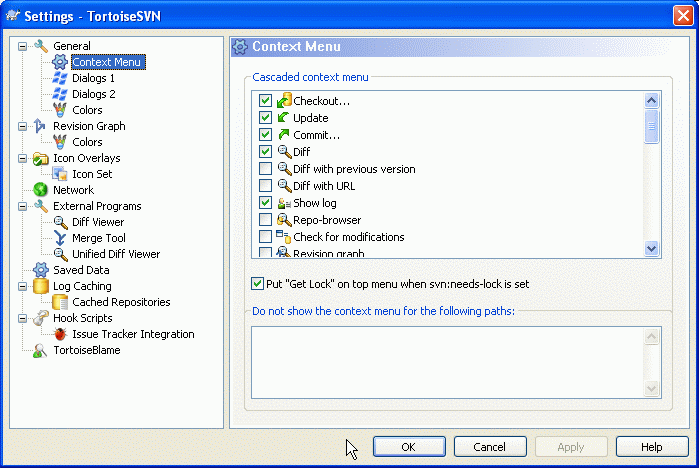Image resolution: width=699 pixels, height=468 pixels.
Task: Click the Saved Data gear icon
Action: click(41, 270)
